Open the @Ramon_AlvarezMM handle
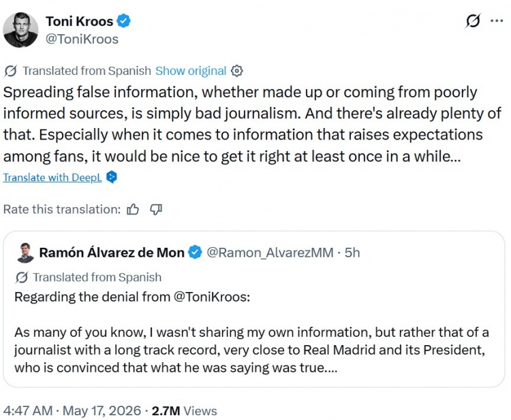Viewport: 511px width, 420px height. point(270,253)
